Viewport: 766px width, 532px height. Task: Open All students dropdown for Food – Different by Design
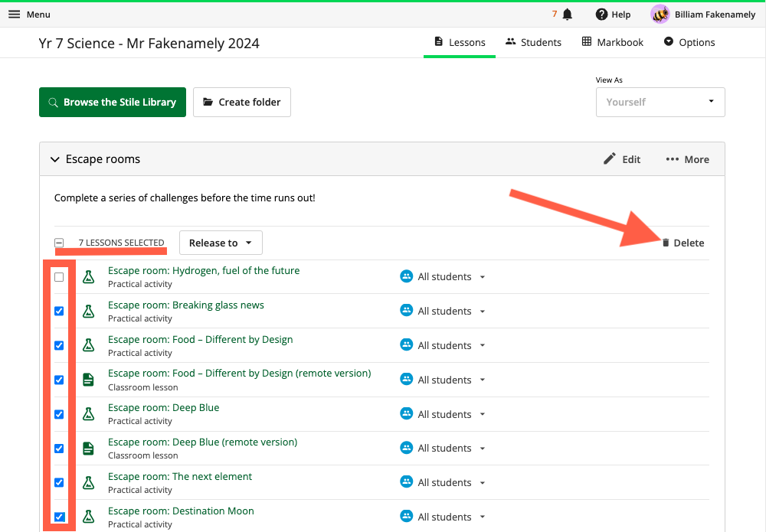coord(482,345)
